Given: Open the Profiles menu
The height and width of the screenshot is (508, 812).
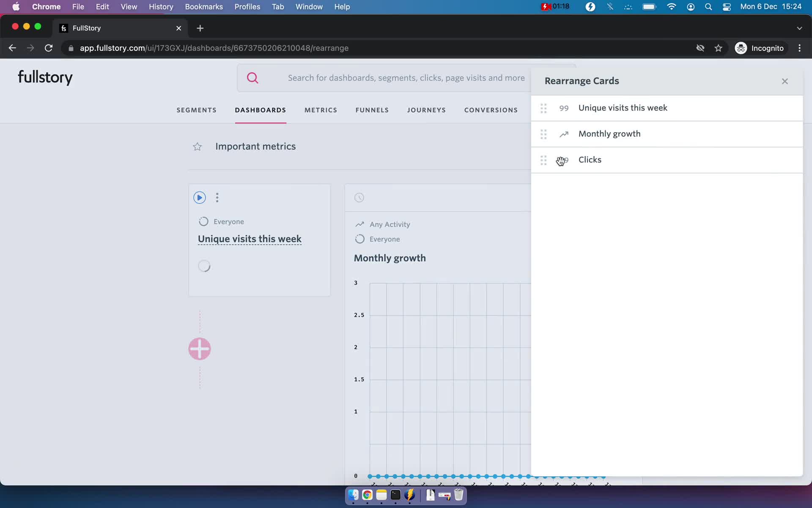Looking at the screenshot, I should 247,7.
